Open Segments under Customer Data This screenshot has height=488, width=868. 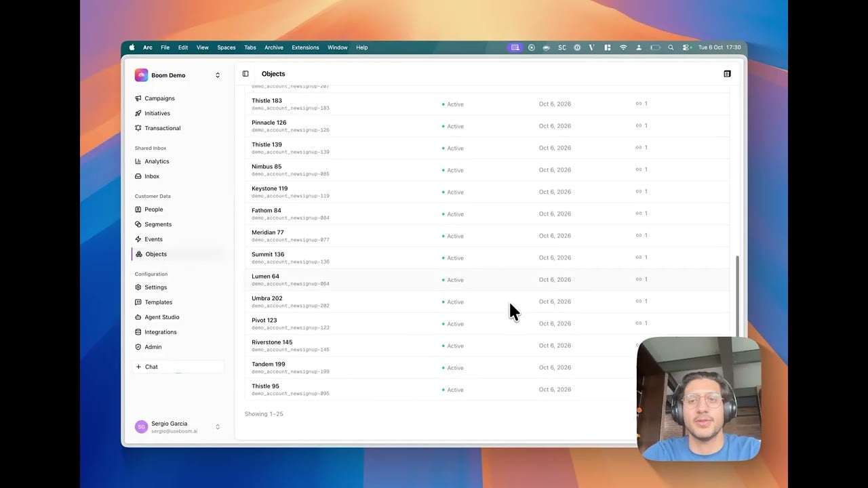point(158,224)
